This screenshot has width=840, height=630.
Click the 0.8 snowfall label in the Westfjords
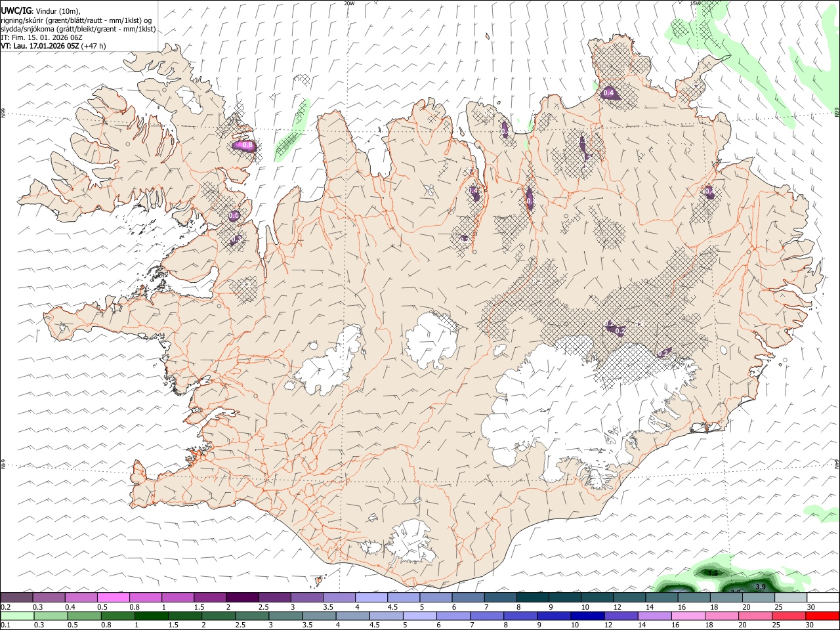[247, 145]
